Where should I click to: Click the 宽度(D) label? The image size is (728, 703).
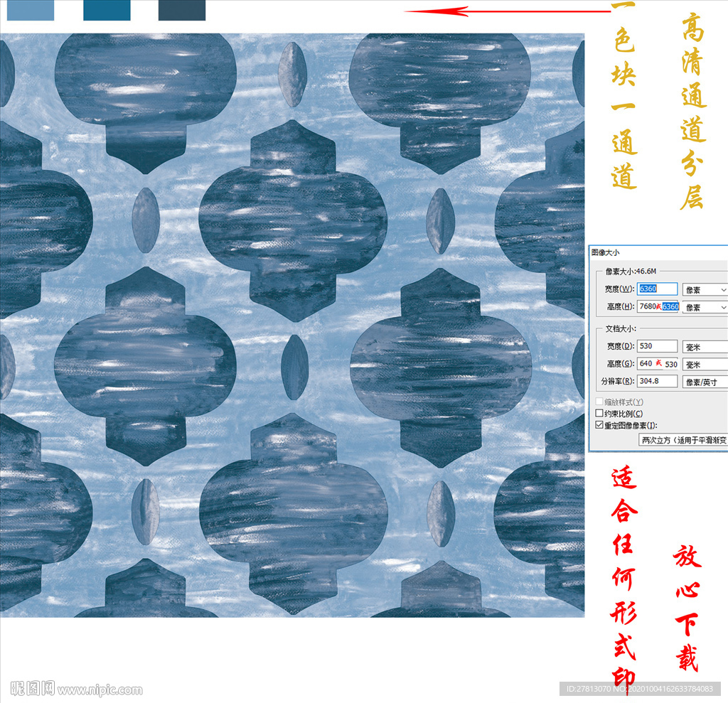coord(621,346)
